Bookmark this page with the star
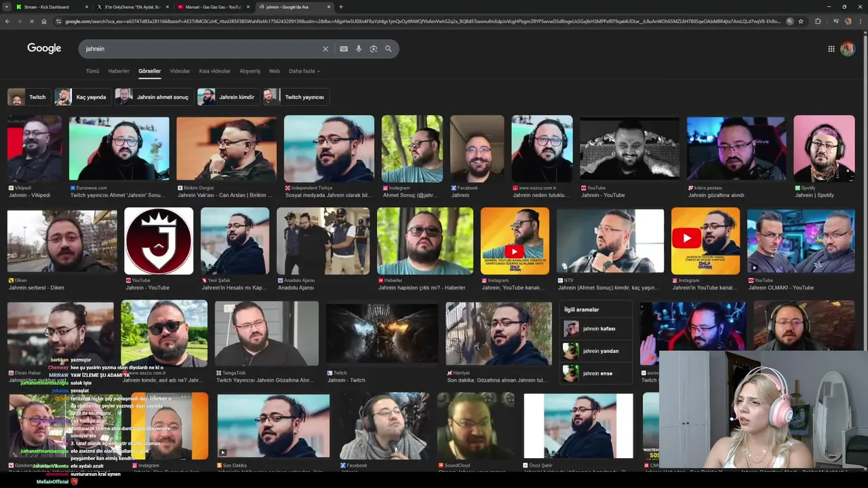 tap(801, 21)
